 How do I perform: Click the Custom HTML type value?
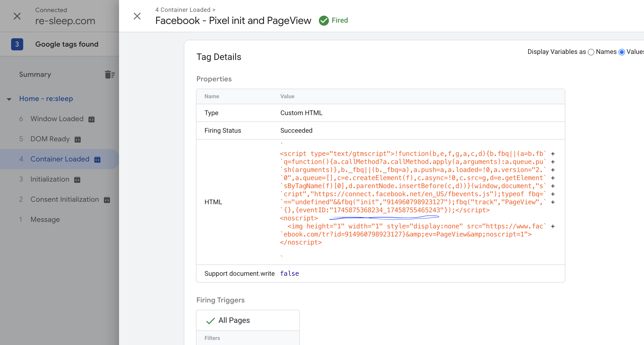[x=301, y=113]
